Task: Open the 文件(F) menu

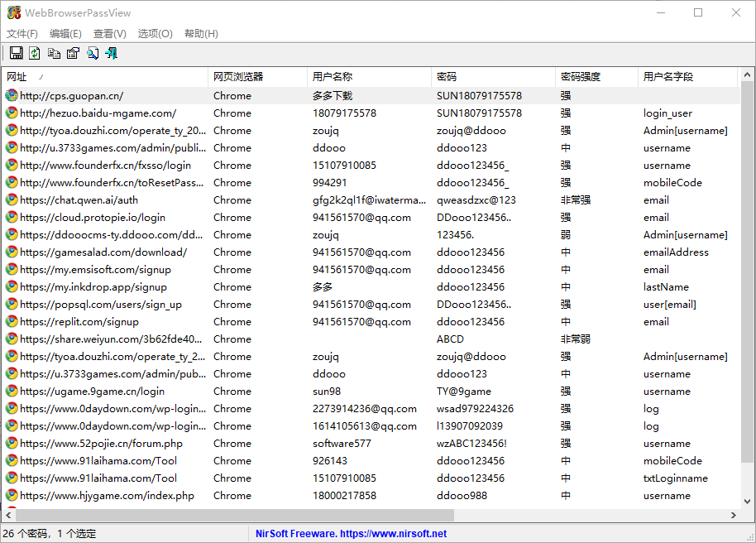Action: (x=22, y=34)
